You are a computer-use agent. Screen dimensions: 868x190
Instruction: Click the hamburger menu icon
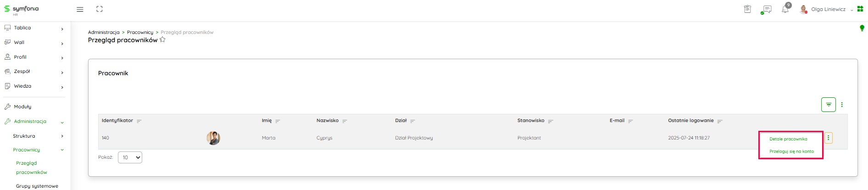(80, 9)
